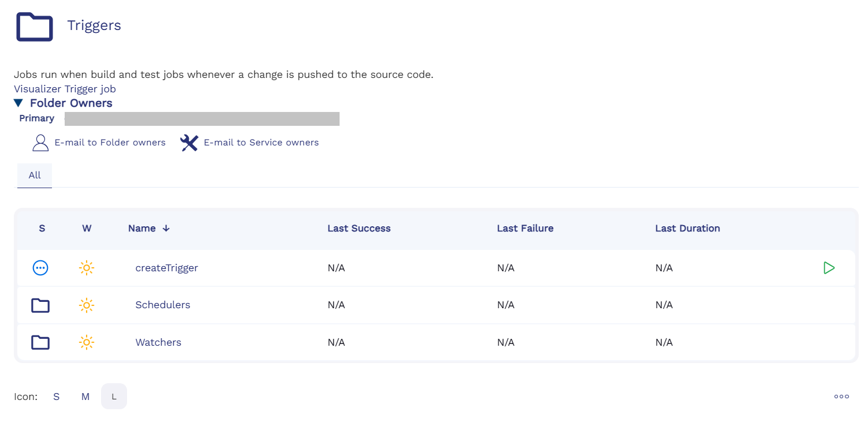Set icon size to Large
The height and width of the screenshot is (430, 868).
114,397
